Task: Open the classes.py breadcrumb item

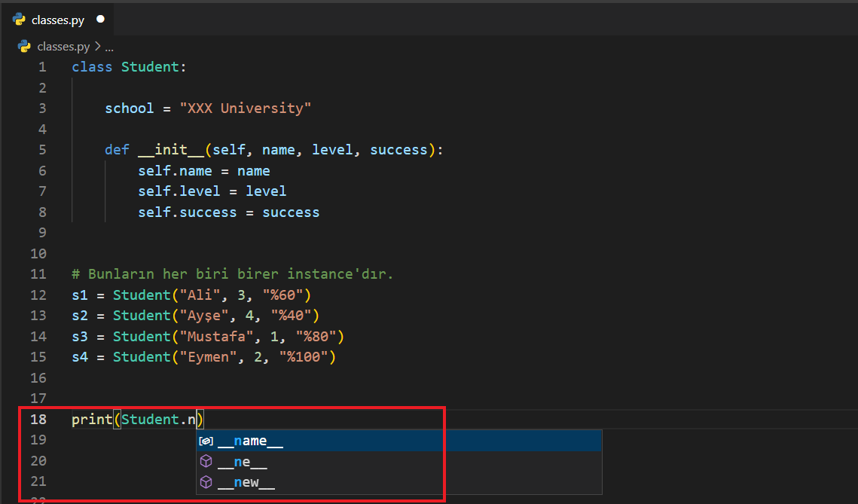Action: pos(63,46)
